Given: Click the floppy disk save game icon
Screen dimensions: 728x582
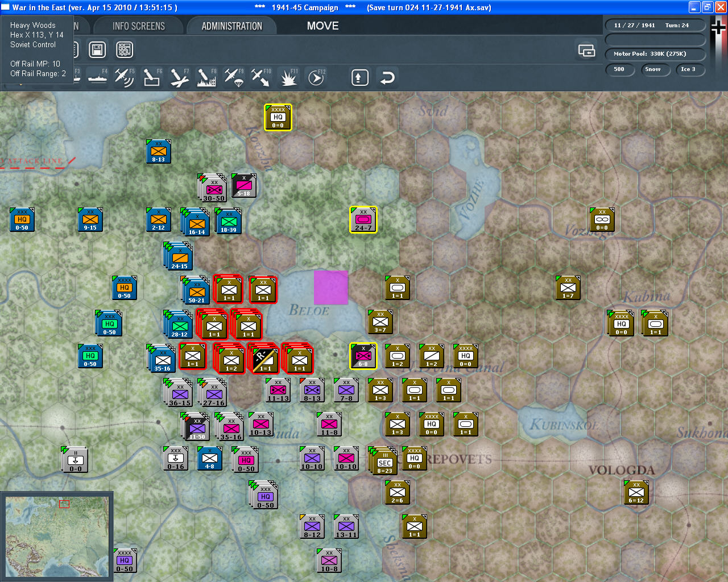Looking at the screenshot, I should coord(97,49).
